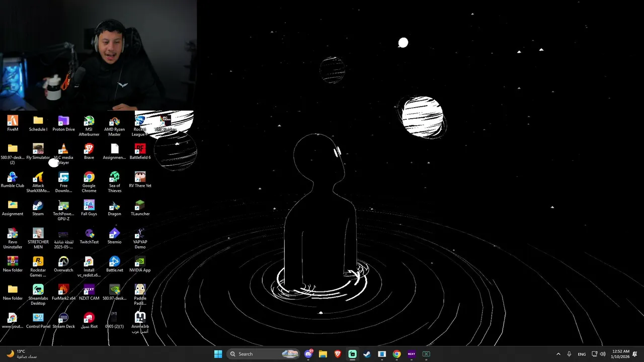Screen dimensions: 644x362
Task: Launch Streamlabs Desktop shortcut
Action: pyautogui.click(x=38, y=295)
